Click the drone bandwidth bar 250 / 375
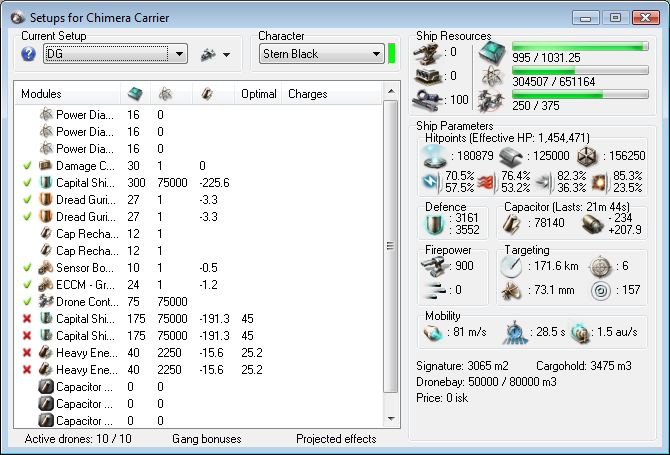This screenshot has height=455, width=670. click(x=580, y=94)
